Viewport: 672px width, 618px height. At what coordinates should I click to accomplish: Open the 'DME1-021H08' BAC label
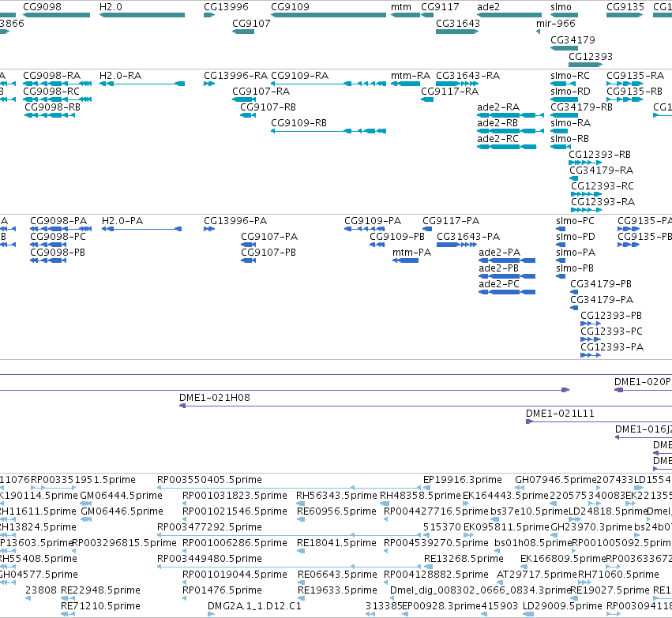pos(214,398)
